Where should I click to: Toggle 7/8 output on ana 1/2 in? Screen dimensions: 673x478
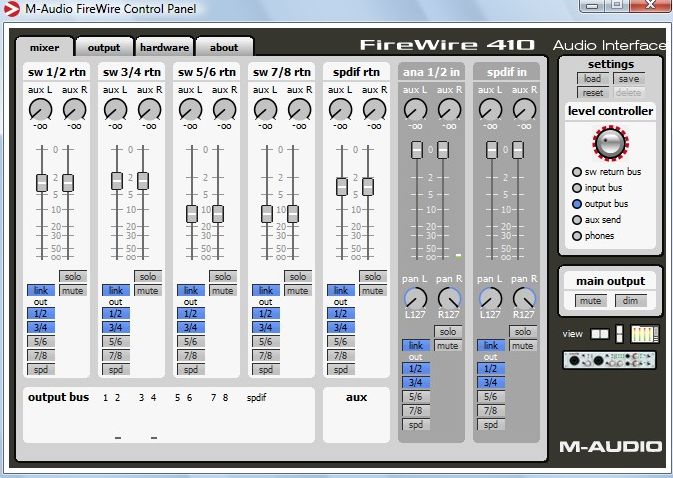[415, 411]
